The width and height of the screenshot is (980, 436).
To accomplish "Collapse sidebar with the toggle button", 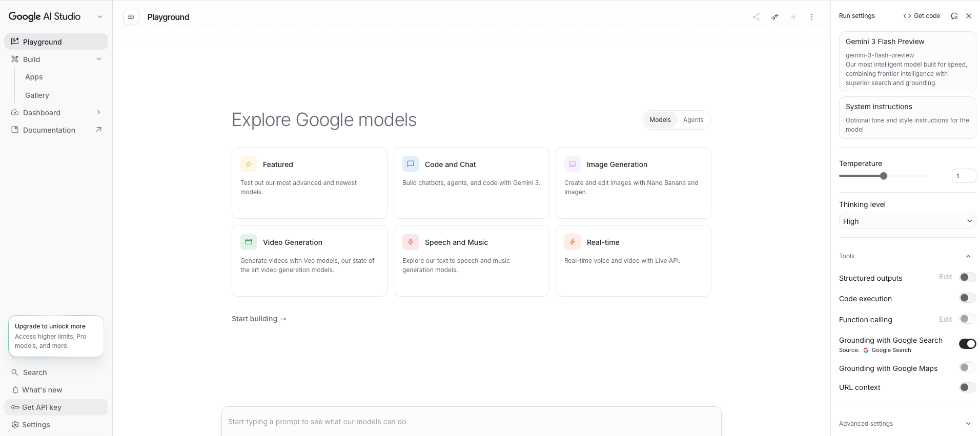I will point(131,17).
